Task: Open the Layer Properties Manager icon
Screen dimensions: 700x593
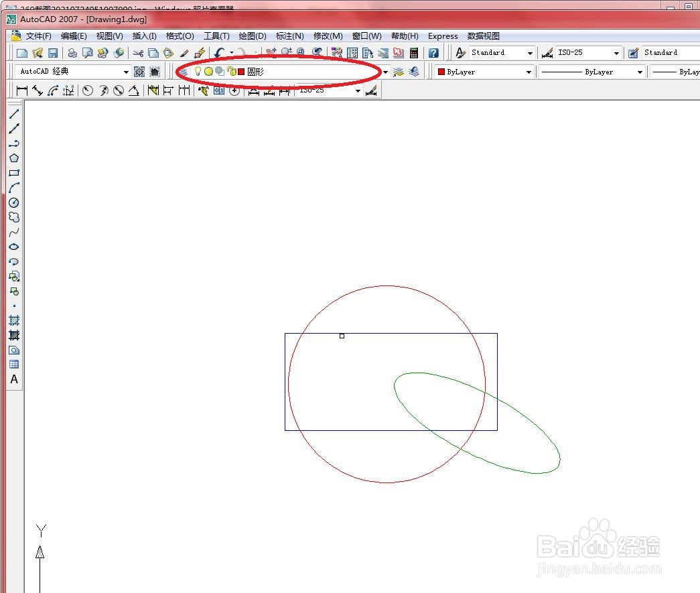Action: tap(183, 72)
